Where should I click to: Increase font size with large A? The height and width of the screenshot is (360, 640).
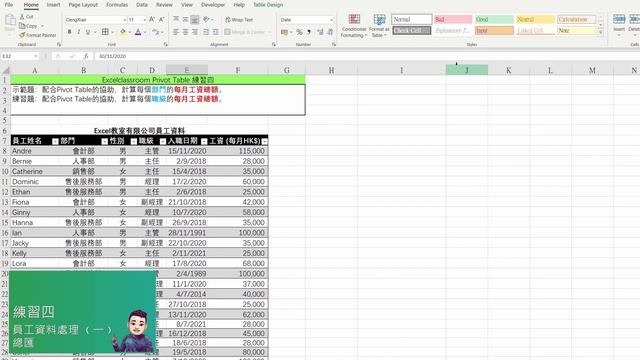pyautogui.click(x=152, y=19)
